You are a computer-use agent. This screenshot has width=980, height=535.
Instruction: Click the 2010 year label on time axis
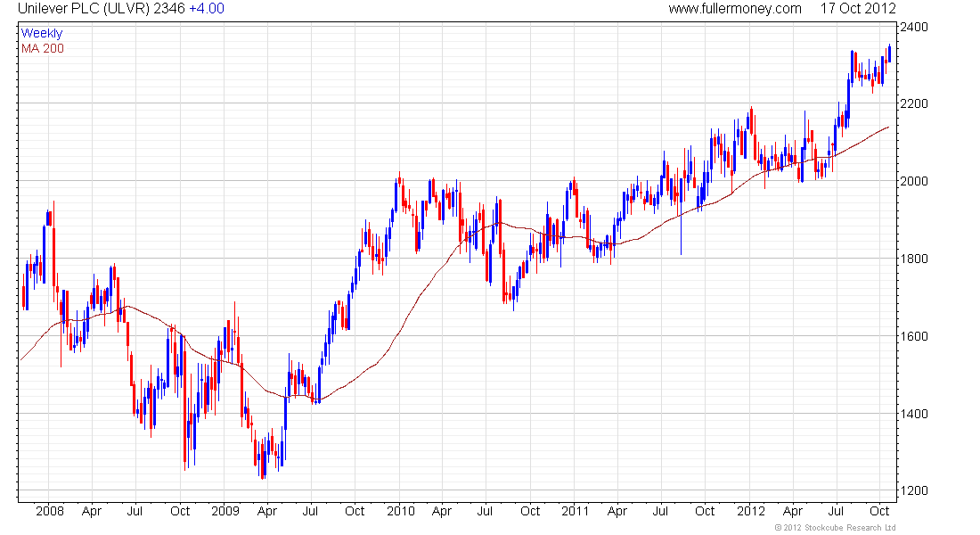[401, 511]
